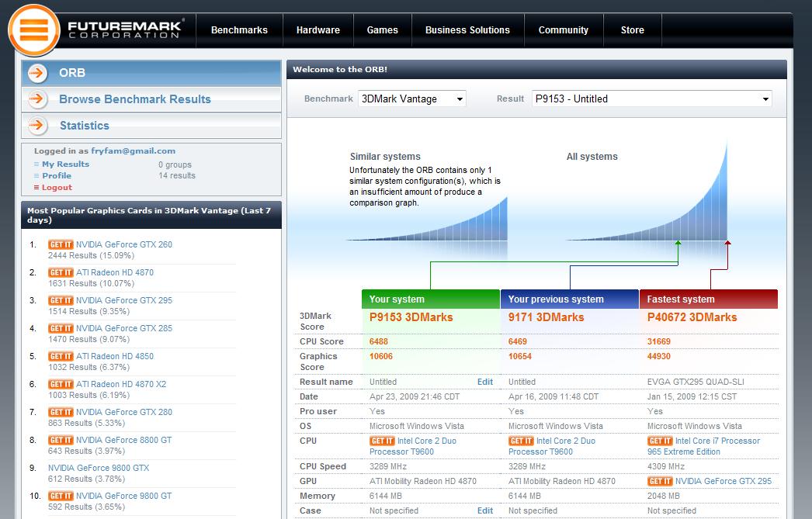Edit the Case entry for your system
The image size is (812, 519).
click(x=485, y=510)
